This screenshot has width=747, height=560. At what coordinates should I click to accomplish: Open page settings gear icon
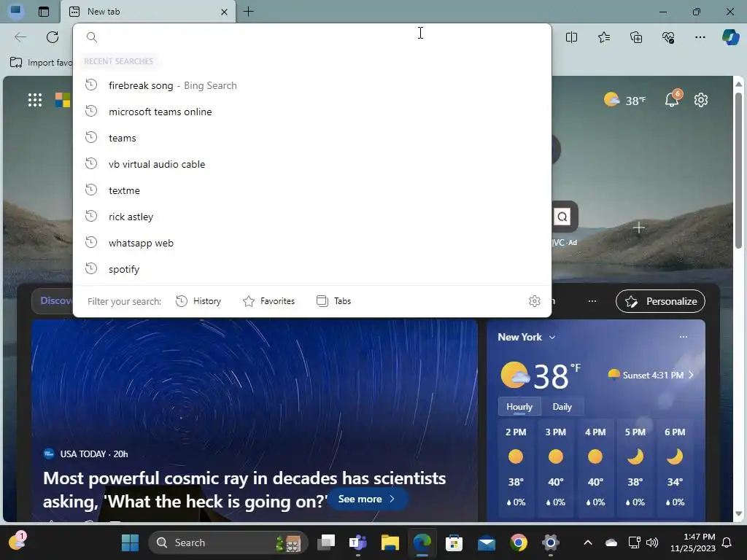(701, 100)
